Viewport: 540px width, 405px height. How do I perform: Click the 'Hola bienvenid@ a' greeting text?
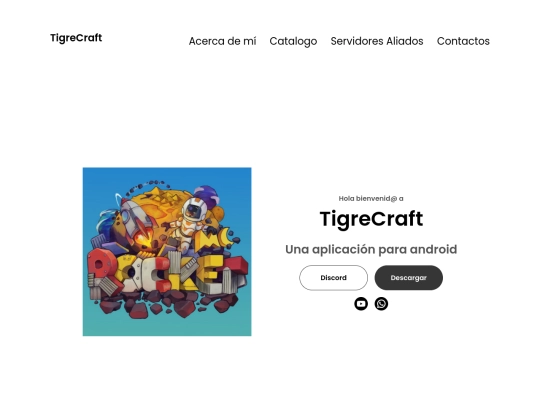371,198
